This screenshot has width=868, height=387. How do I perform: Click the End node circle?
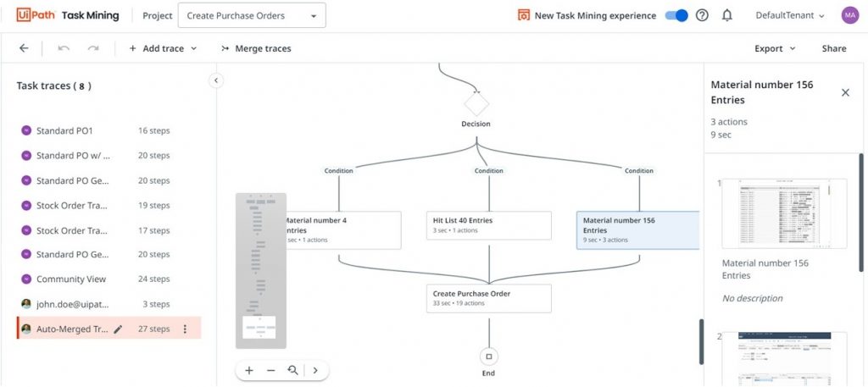tap(489, 357)
